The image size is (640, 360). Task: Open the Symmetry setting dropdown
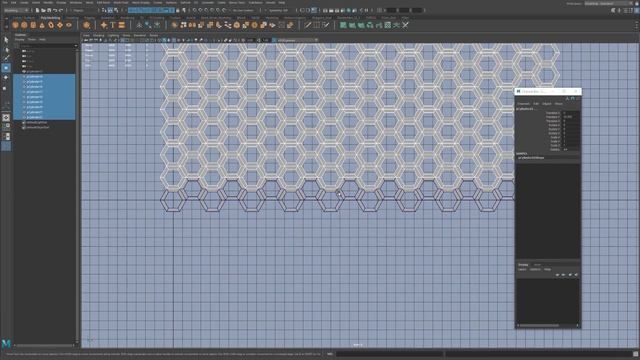[279, 10]
